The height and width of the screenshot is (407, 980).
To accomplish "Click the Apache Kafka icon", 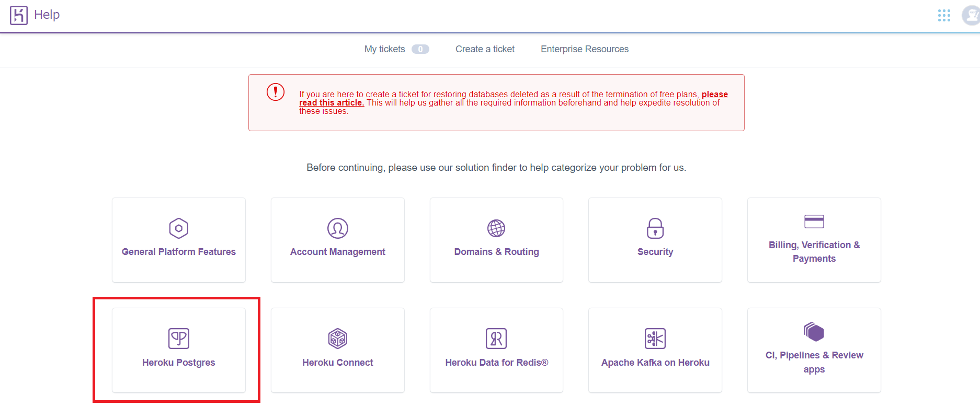I will 655,339.
